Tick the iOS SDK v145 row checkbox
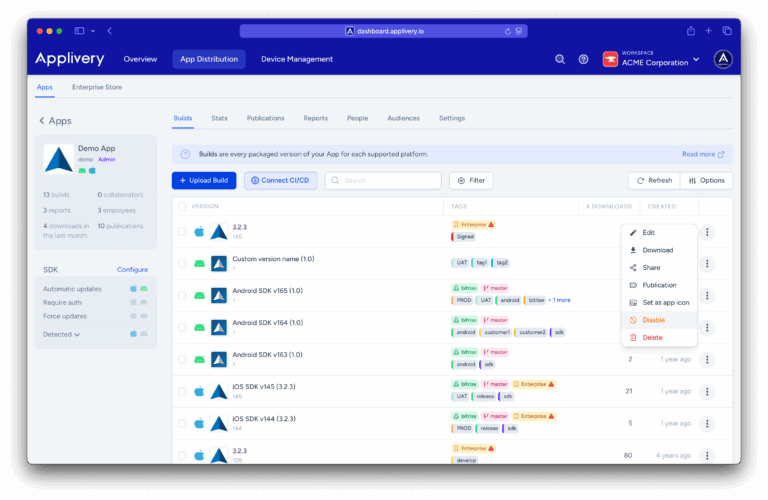768x500 pixels. pyautogui.click(x=182, y=391)
